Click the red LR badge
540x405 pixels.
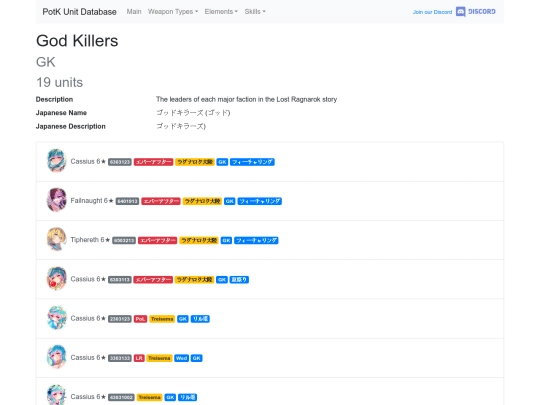[x=139, y=358]
